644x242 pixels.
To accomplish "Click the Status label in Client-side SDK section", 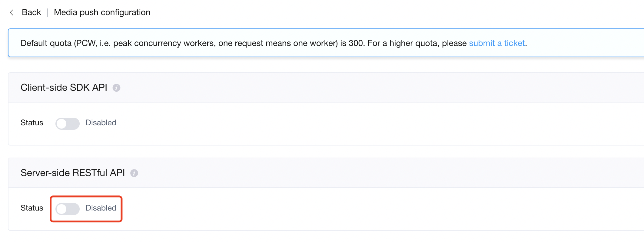I will coord(32,123).
